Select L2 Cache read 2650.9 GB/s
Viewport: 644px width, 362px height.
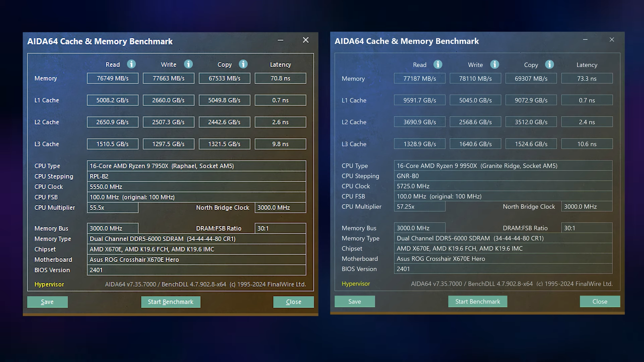pos(113,122)
